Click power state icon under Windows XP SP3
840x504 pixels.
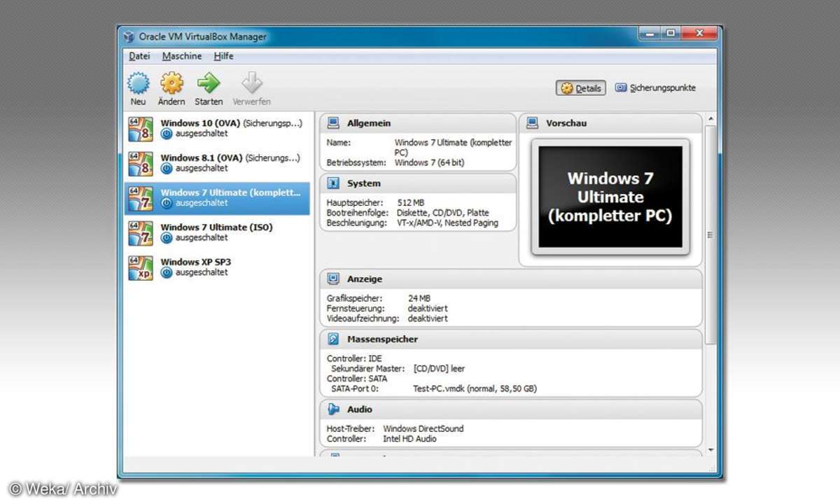[x=167, y=272]
